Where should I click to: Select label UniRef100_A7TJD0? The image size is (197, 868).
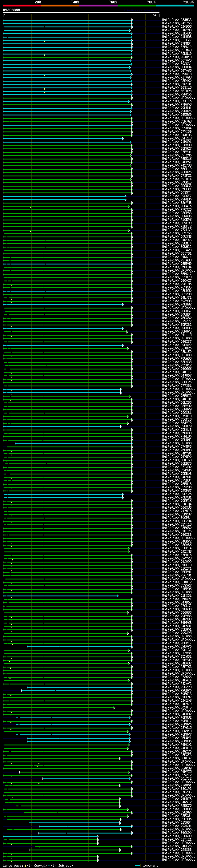(x=177, y=467)
